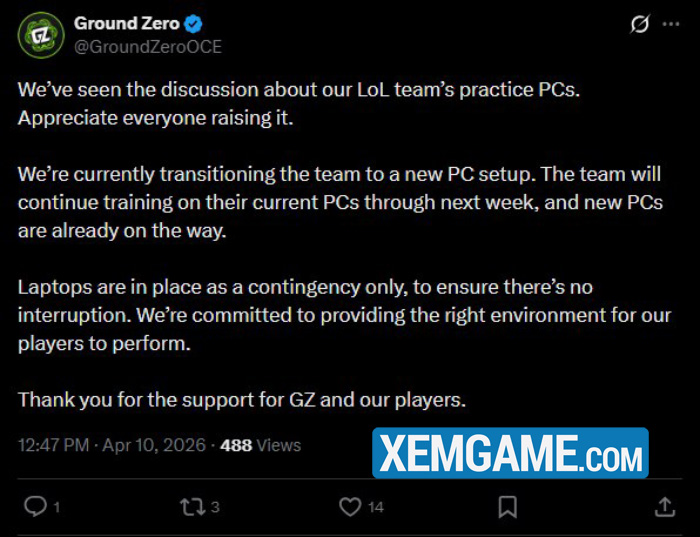Open the three-dot More options menu
The image size is (700, 537).
(x=670, y=25)
